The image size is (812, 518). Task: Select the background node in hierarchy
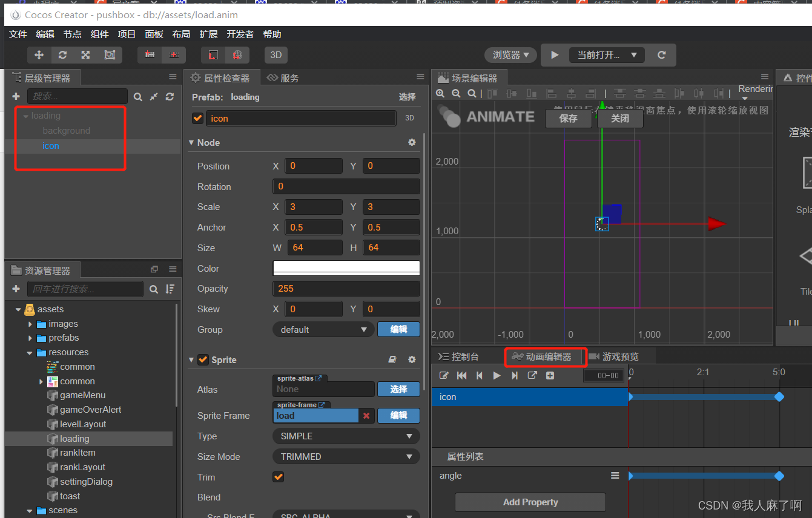tap(66, 131)
